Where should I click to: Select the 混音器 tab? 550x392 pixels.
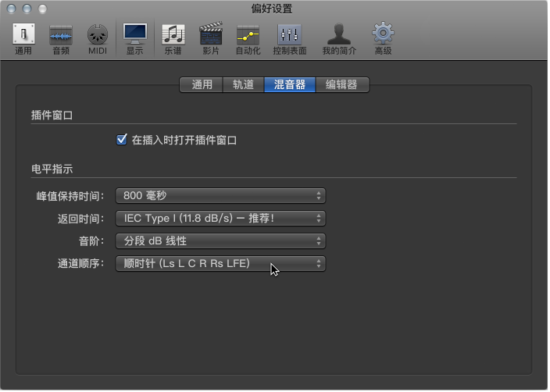pos(290,85)
